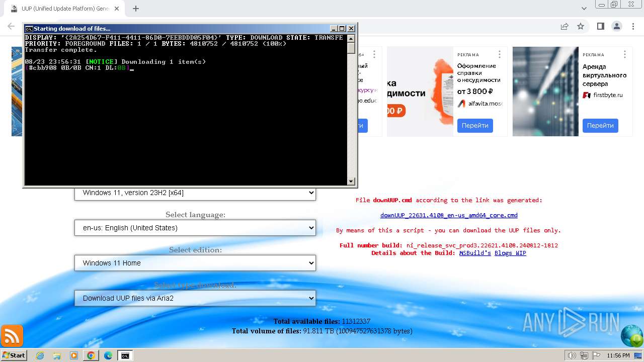Image resolution: width=644 pixels, height=362 pixels.
Task: Open options menu on alfavita ad
Action: 500,54
